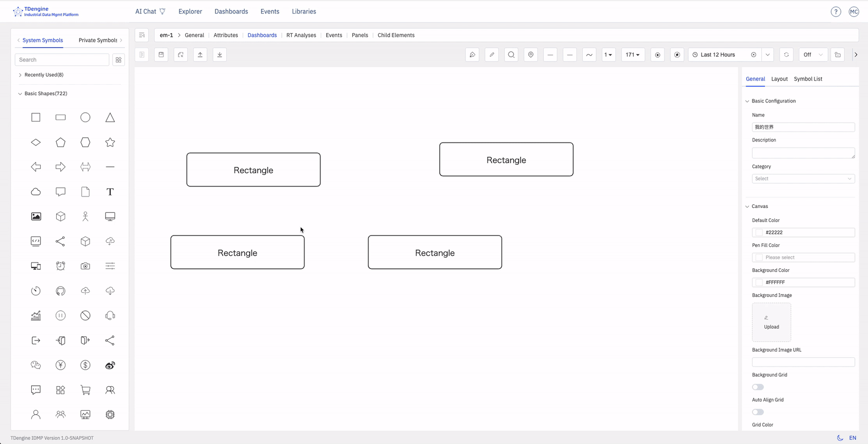
Task: Open the MC user avatar
Action: pos(854,11)
